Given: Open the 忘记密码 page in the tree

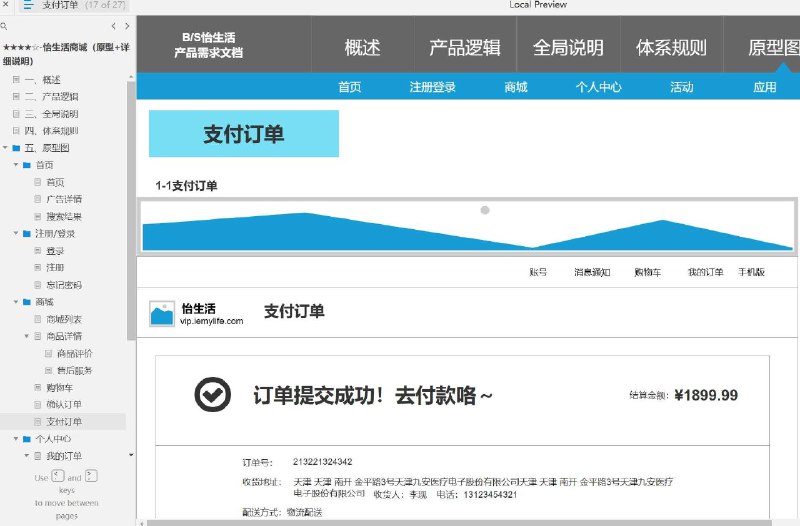Looking at the screenshot, I should point(64,285).
